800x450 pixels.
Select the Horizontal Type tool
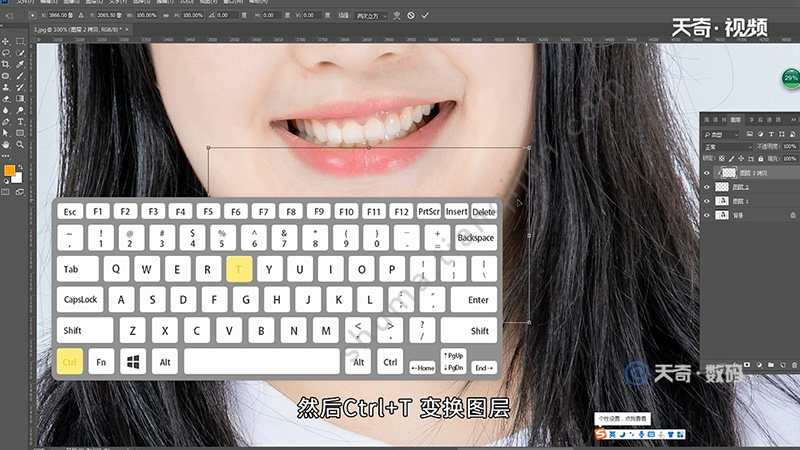pyautogui.click(x=20, y=122)
